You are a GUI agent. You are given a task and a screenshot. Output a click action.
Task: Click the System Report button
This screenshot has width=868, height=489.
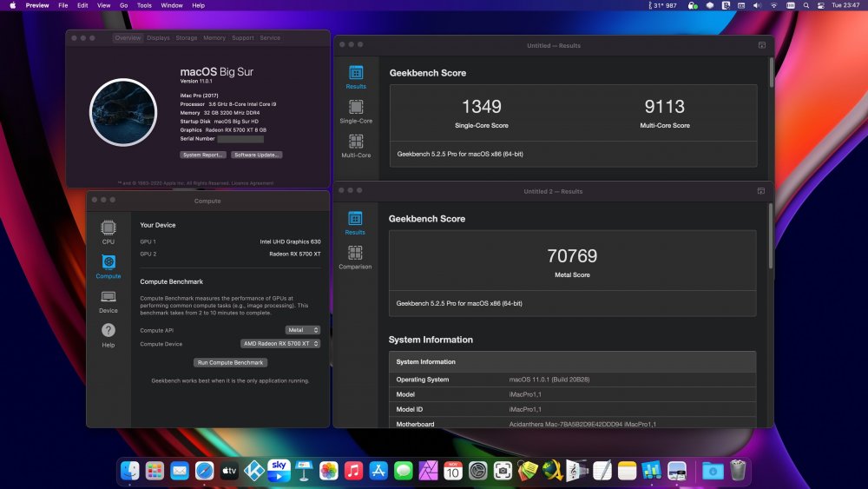[x=203, y=155]
